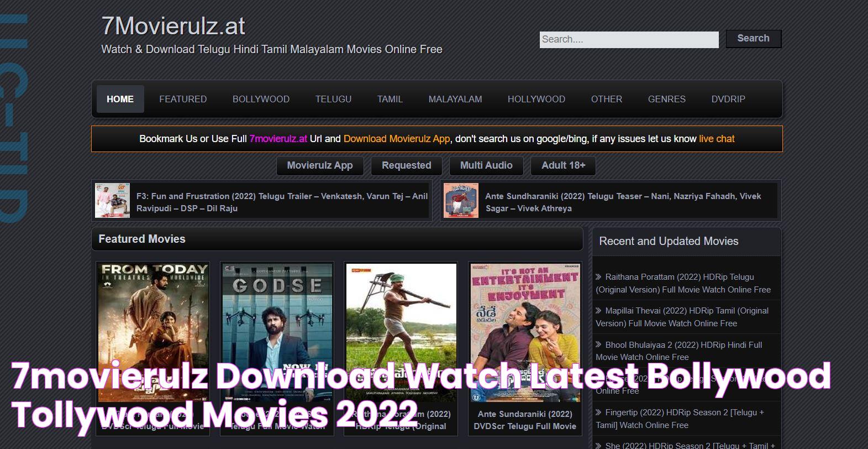Click the Recent and Updated Movies heading
The width and height of the screenshot is (868, 449).
click(669, 241)
